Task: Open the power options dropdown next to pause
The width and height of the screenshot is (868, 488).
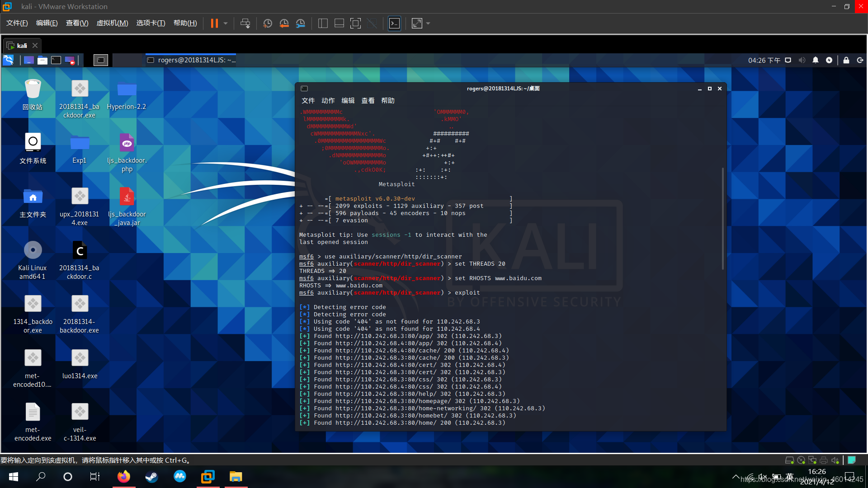Action: [x=226, y=23]
